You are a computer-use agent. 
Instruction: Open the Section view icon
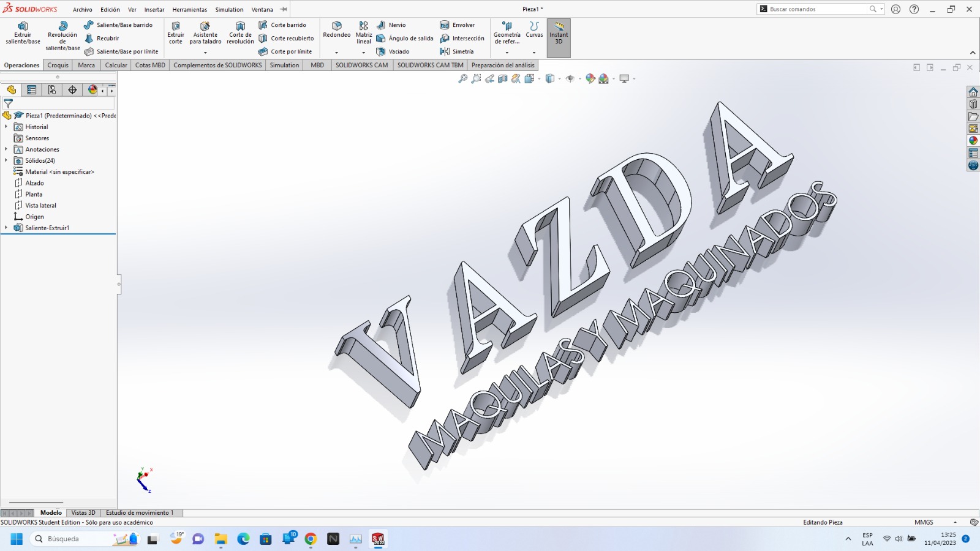503,78
